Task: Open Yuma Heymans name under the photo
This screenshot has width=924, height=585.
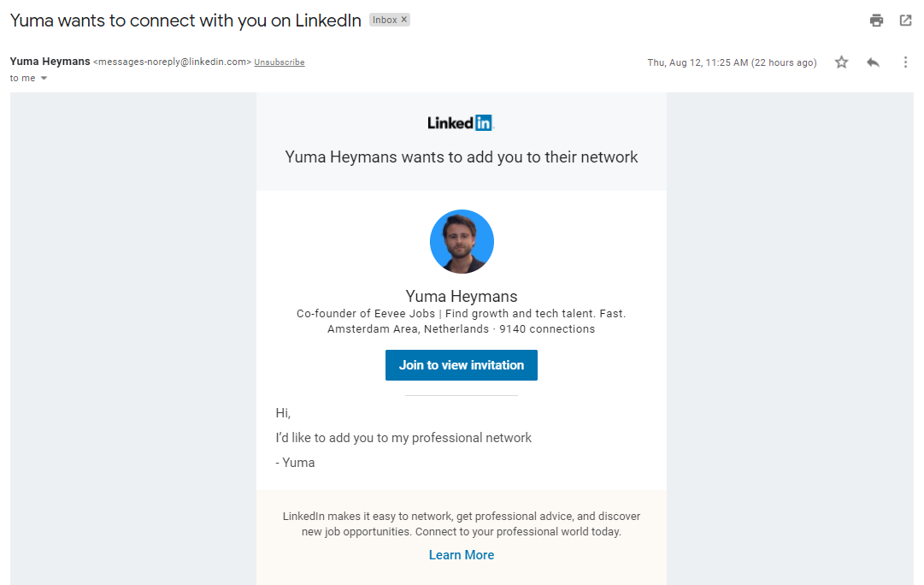Action: point(462,297)
